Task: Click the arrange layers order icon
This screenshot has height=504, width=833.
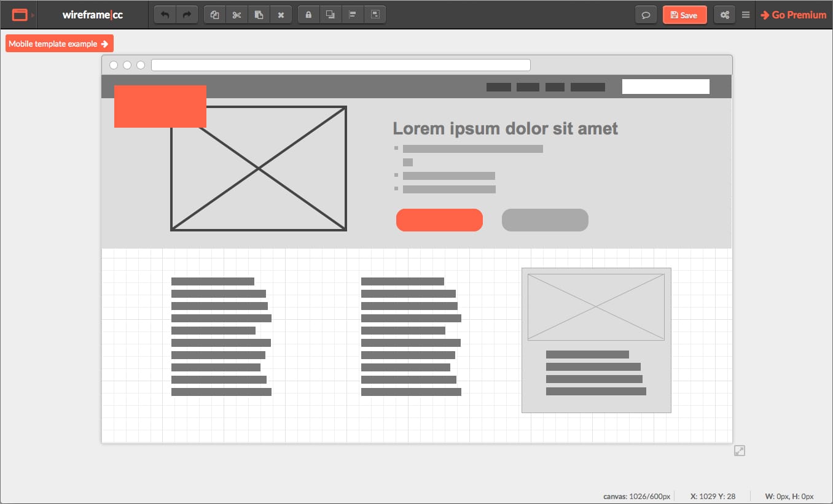Action: point(330,15)
